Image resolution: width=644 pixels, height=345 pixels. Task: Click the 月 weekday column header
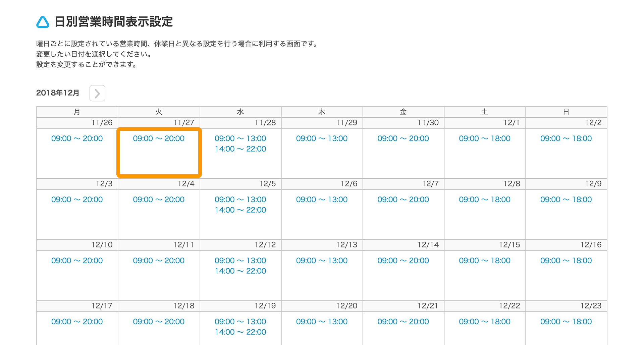click(77, 112)
